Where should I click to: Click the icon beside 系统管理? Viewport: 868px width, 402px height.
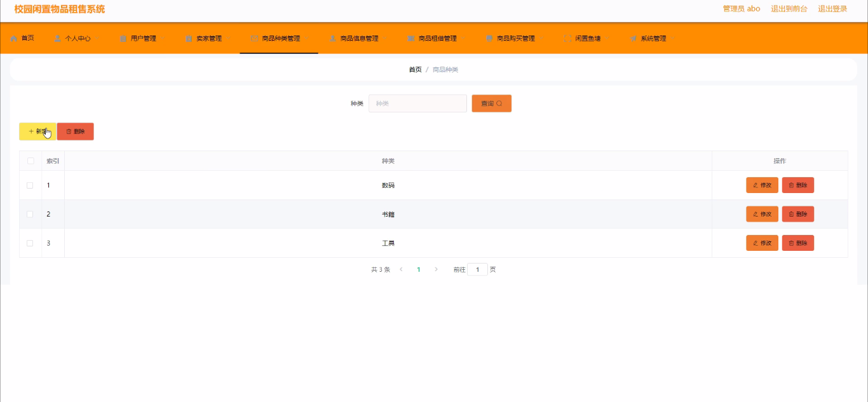coord(634,39)
